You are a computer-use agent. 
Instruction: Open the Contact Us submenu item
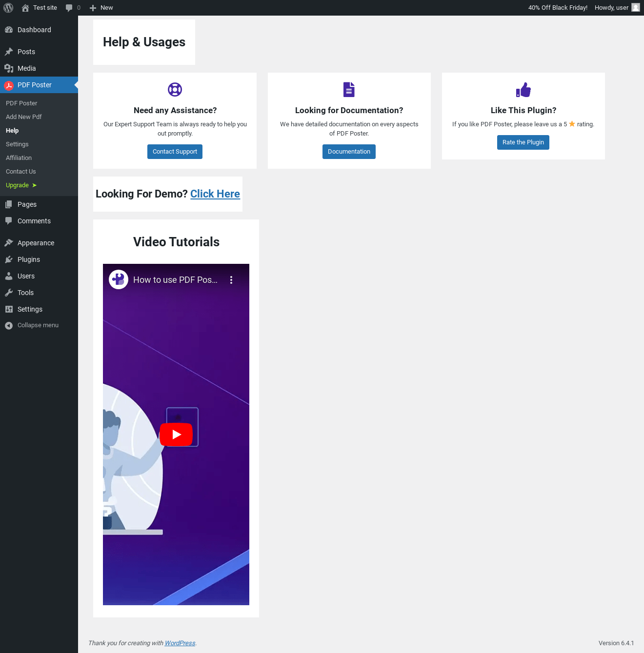[21, 172]
